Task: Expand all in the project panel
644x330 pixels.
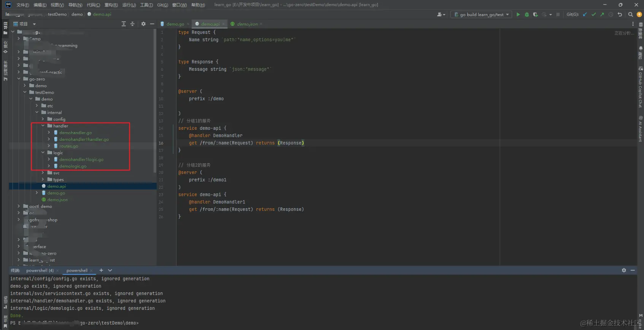Action: point(124,24)
